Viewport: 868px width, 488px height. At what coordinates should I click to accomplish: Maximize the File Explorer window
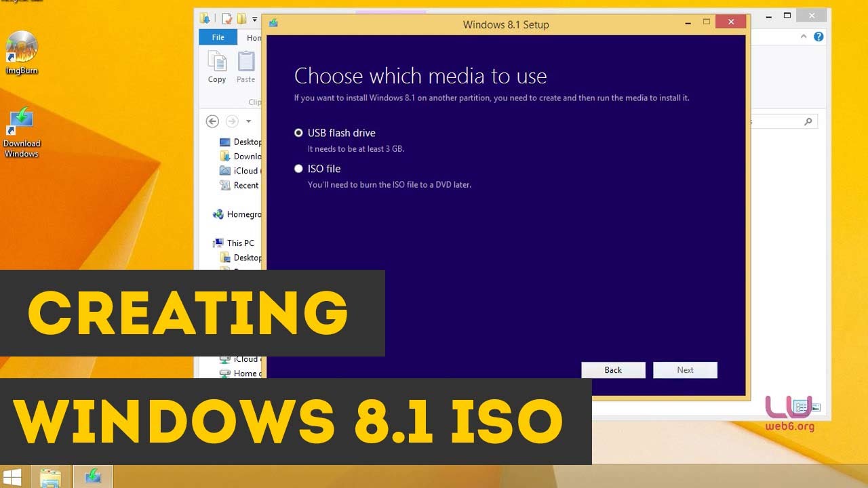787,15
